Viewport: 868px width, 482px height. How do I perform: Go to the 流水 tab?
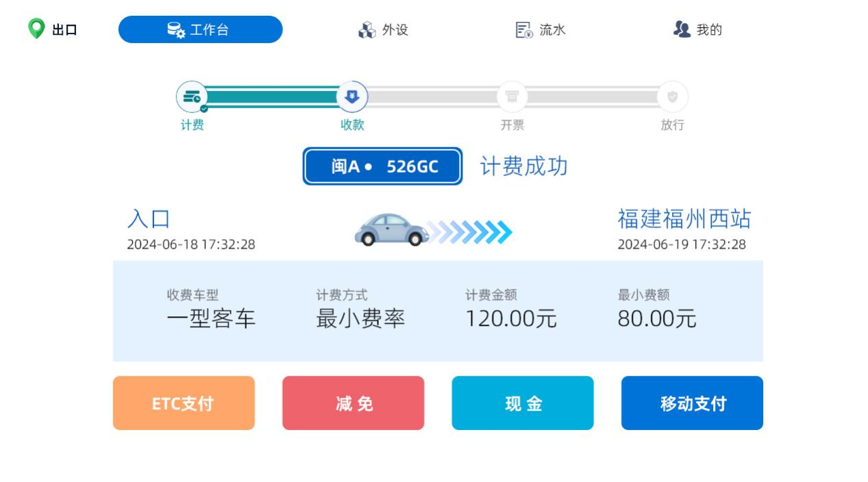point(541,29)
